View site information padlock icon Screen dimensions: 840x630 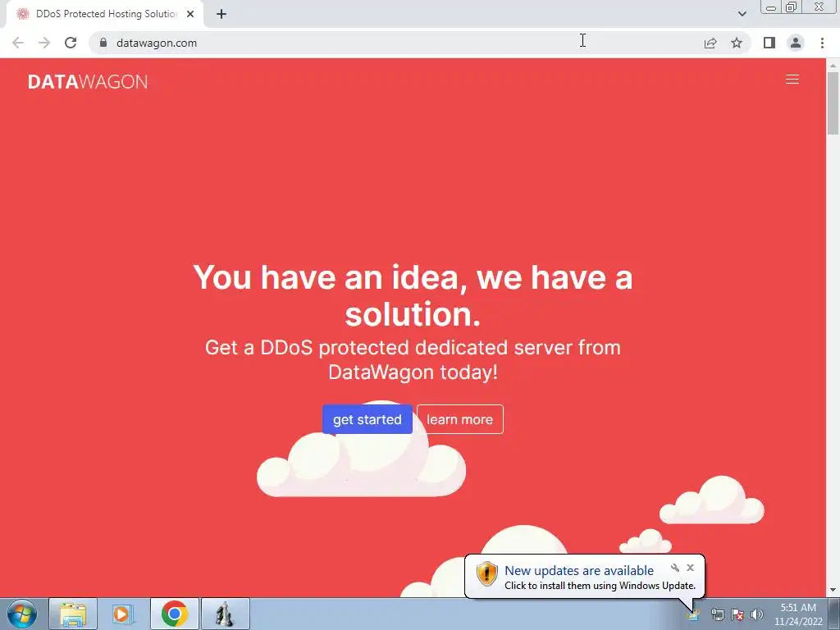coord(103,43)
